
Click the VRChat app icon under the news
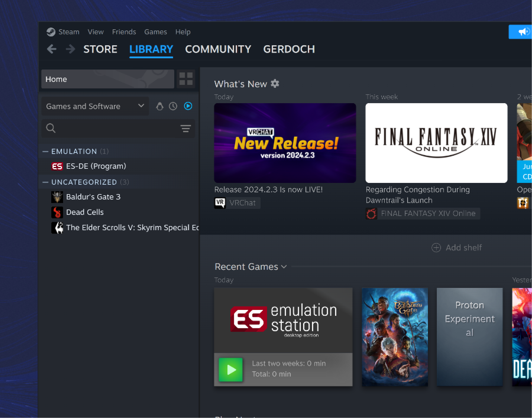coord(220,203)
